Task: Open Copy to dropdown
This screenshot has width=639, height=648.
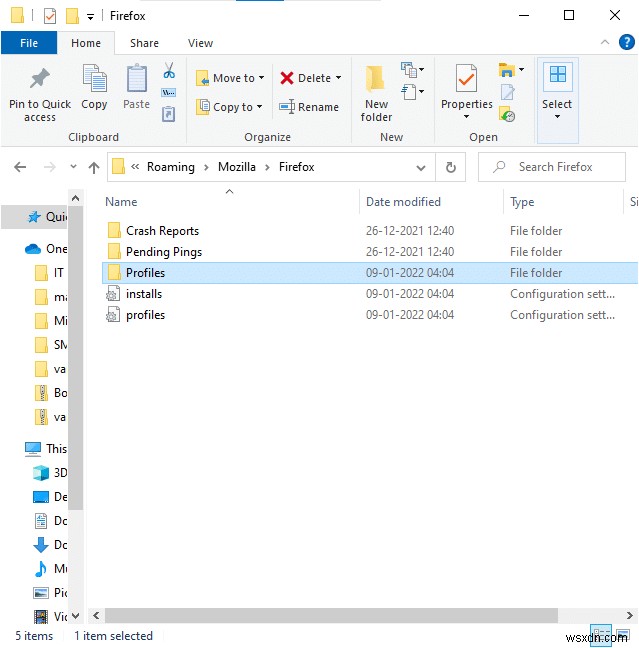Action: 229,107
